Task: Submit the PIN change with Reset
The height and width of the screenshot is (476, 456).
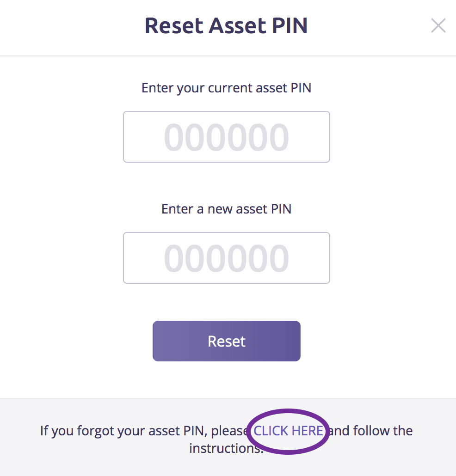Action: [227, 341]
